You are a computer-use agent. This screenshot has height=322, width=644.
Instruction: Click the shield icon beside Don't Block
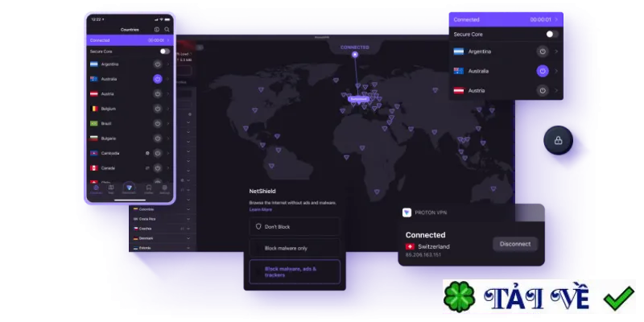click(258, 226)
